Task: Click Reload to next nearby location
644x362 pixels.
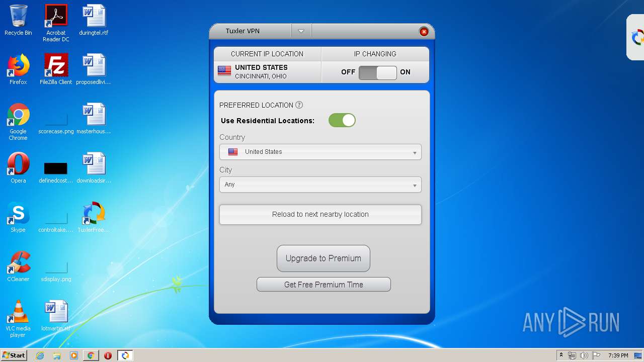Action: (320, 214)
